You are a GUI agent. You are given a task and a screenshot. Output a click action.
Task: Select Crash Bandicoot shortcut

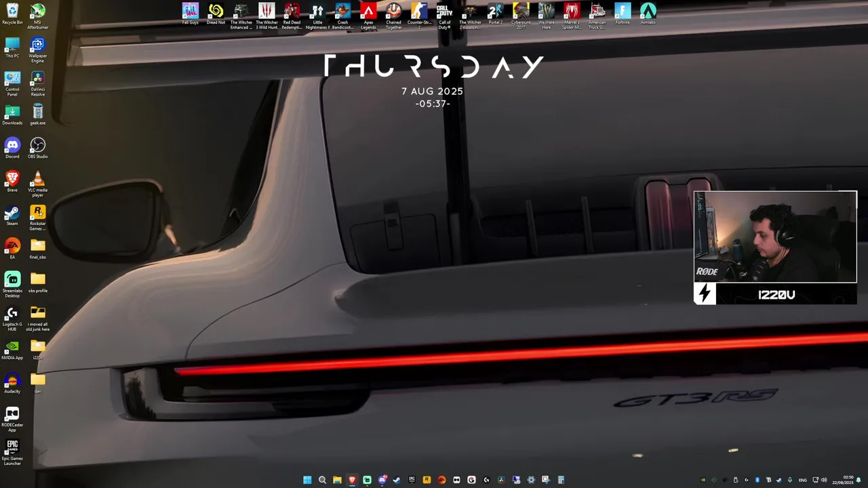[x=342, y=16]
